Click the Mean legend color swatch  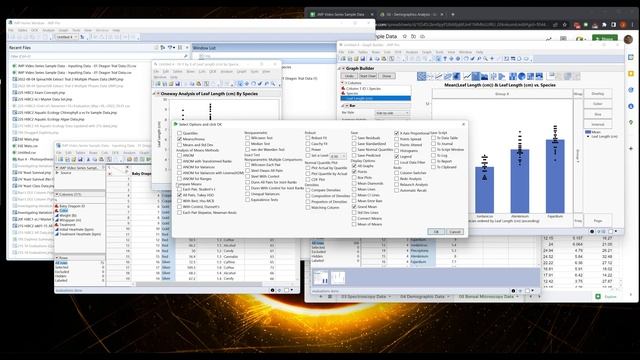coord(588,132)
